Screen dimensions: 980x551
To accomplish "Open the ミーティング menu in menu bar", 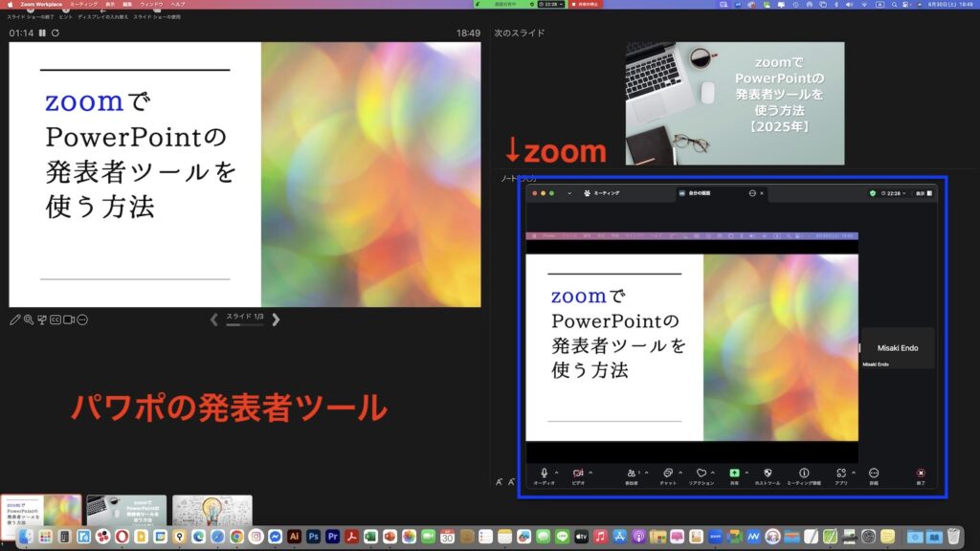I will (84, 5).
